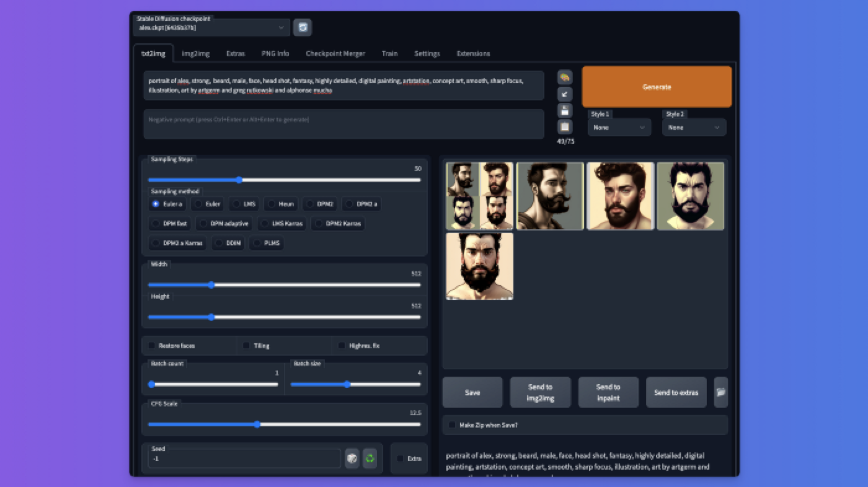This screenshot has height=487, width=868.
Task: Switch to the img2img tab
Action: click(195, 53)
